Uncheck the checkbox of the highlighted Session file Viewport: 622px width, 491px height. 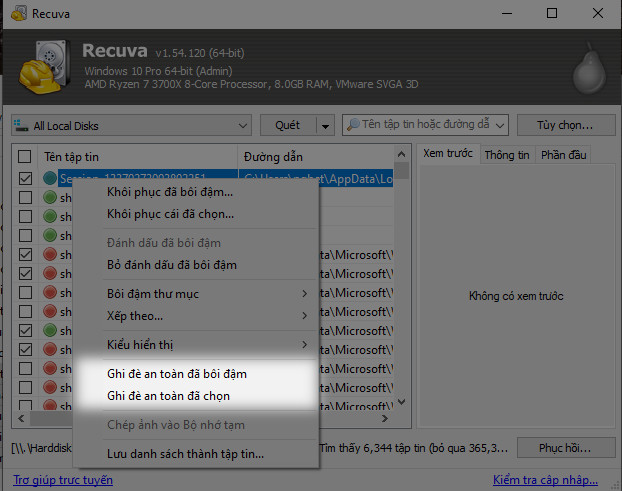click(25, 179)
